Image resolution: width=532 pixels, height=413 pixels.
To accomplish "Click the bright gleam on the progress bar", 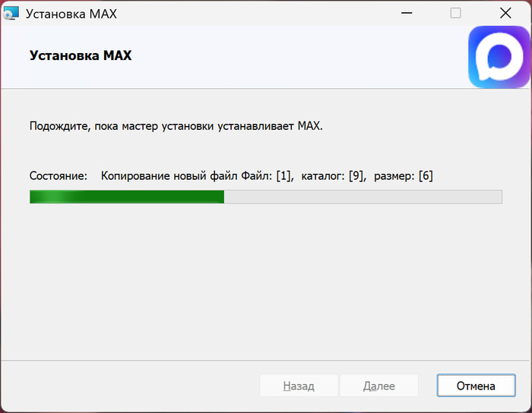I will pos(54,197).
